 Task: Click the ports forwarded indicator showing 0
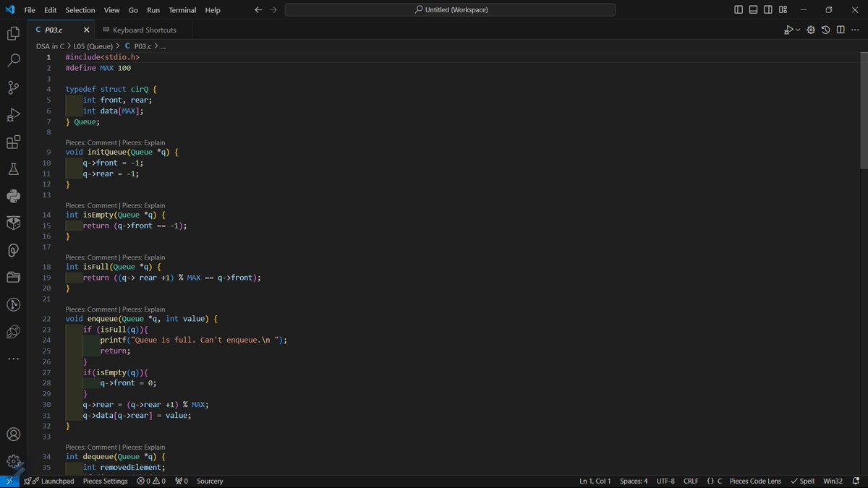click(x=182, y=481)
